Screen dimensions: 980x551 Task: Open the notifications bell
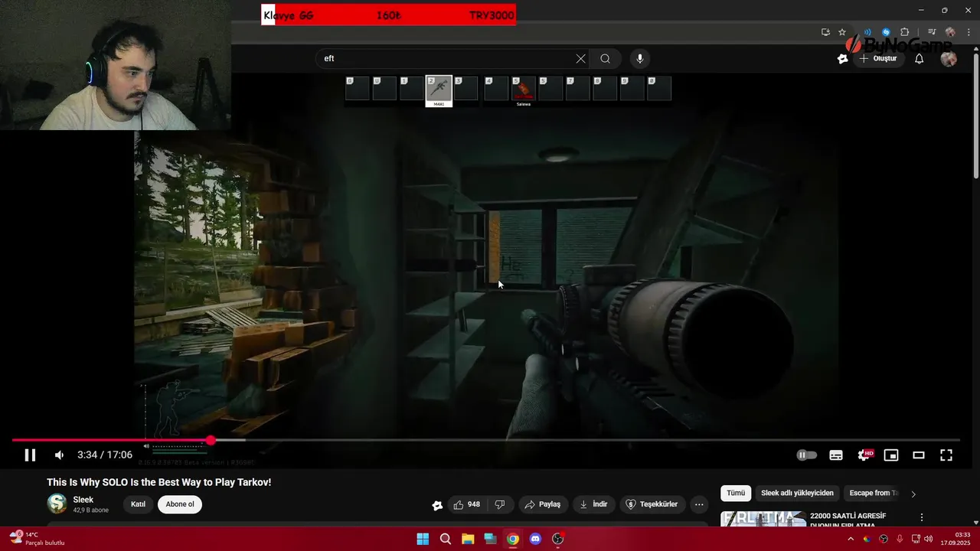pos(920,59)
